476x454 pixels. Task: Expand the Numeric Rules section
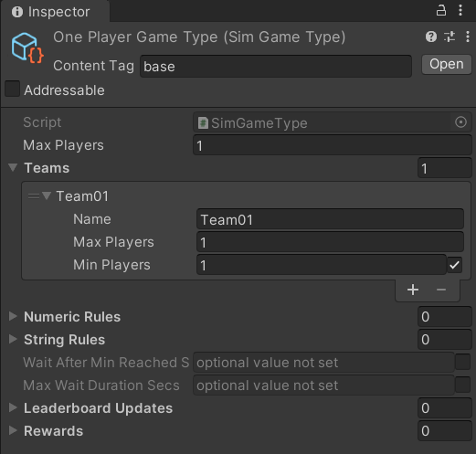[x=13, y=316]
